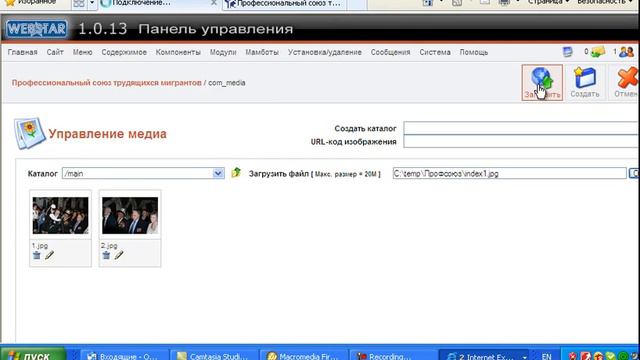Image resolution: width=640 pixels, height=360 pixels.
Task: Click the 1.jpg file name
Action: click(40, 246)
